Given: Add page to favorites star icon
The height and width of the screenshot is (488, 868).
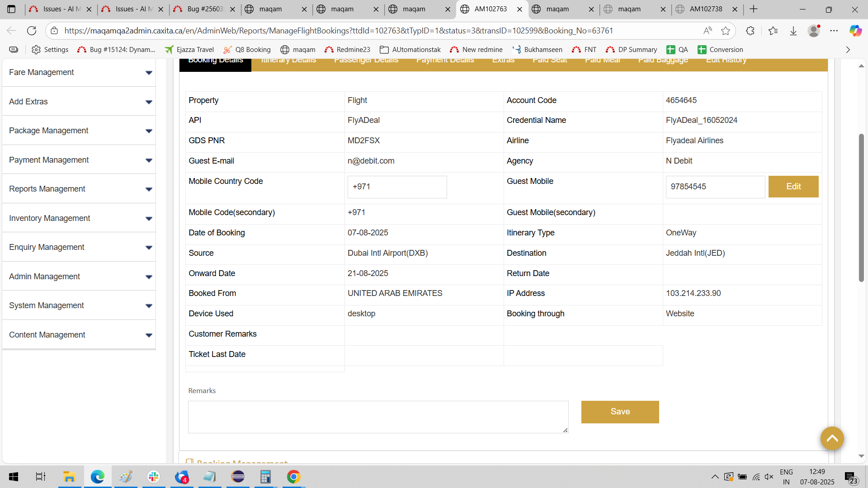Looking at the screenshot, I should click(726, 31).
